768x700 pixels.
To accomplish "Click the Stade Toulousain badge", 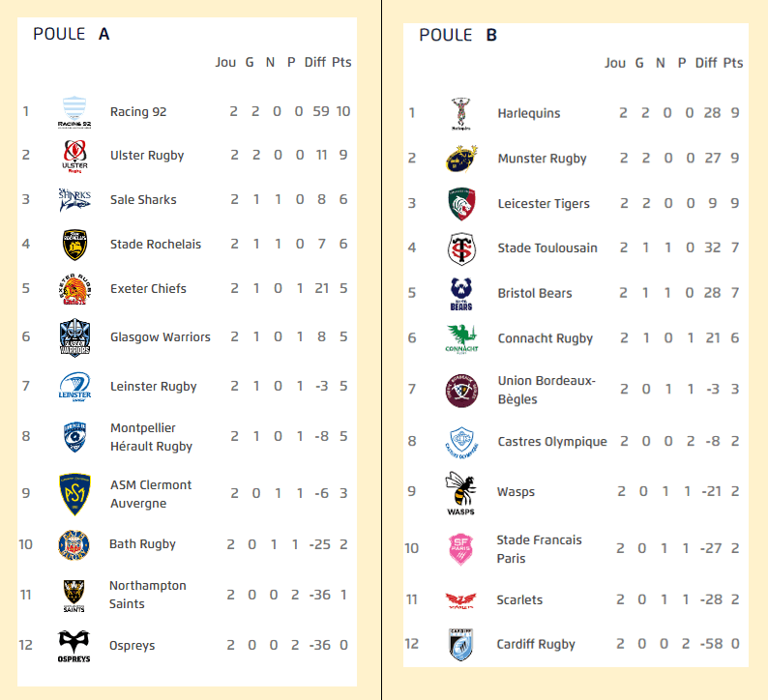I will pyautogui.click(x=461, y=248).
